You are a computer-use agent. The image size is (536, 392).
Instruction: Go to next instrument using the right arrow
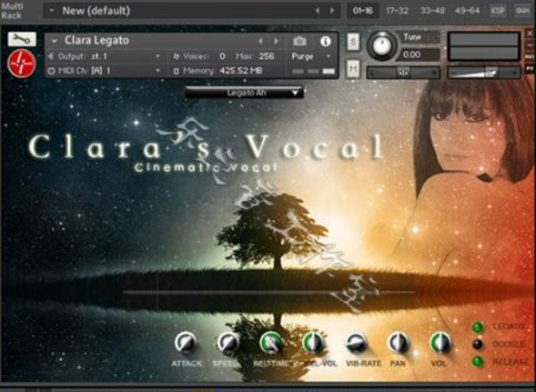[276, 41]
